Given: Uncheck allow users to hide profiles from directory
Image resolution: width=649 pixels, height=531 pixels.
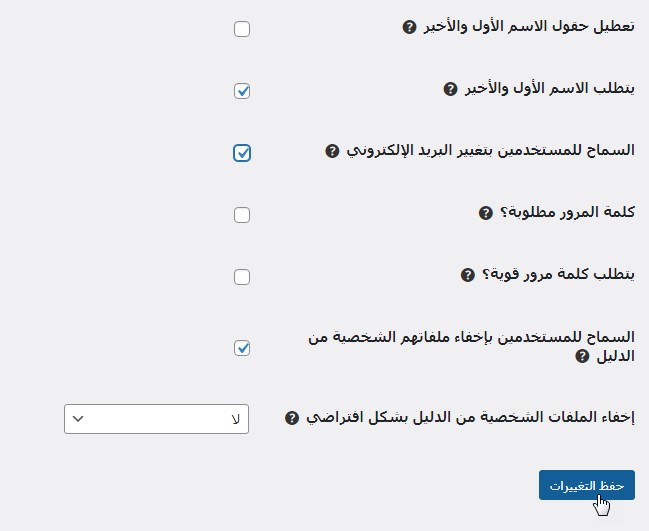Looking at the screenshot, I should click(x=242, y=348).
